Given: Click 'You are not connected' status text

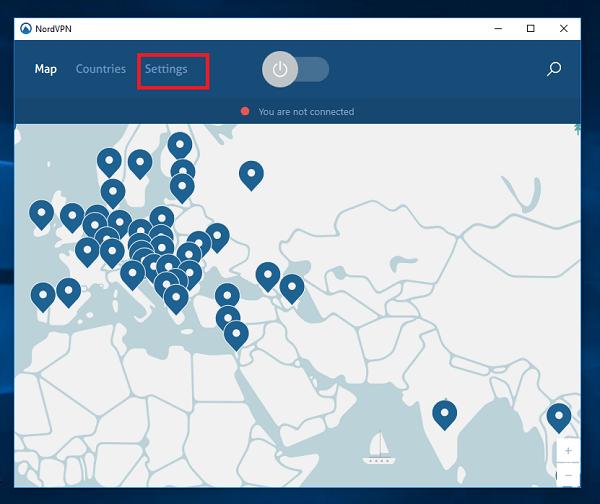Looking at the screenshot, I should coord(306,112).
